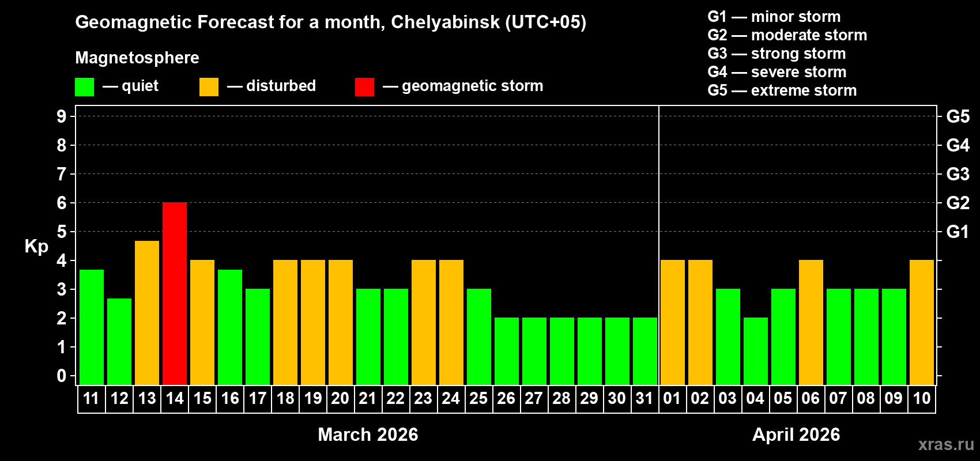The width and height of the screenshot is (980, 461).
Task: Click the orange bar for April 10
Action: coord(922,323)
